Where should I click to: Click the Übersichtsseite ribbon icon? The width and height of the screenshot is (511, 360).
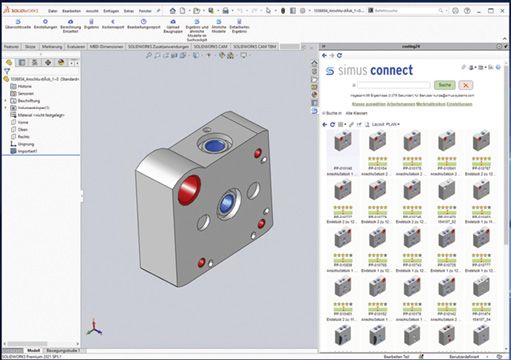18,22
